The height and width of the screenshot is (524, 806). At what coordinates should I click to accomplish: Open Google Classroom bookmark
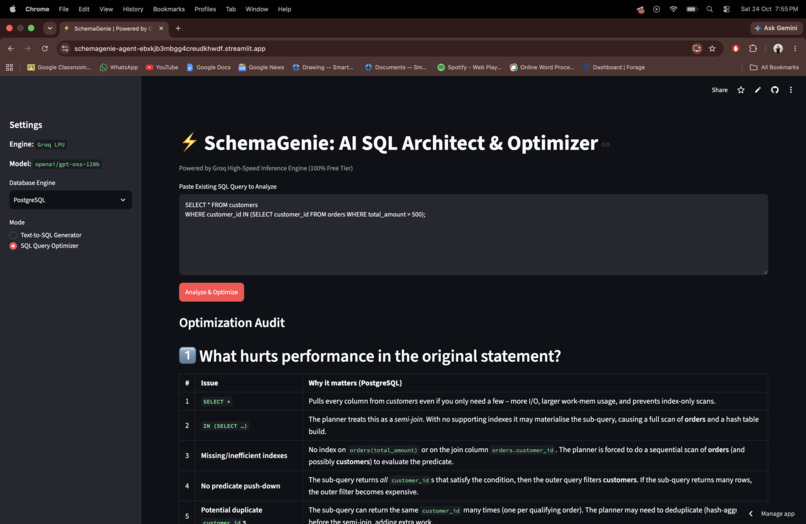(59, 67)
